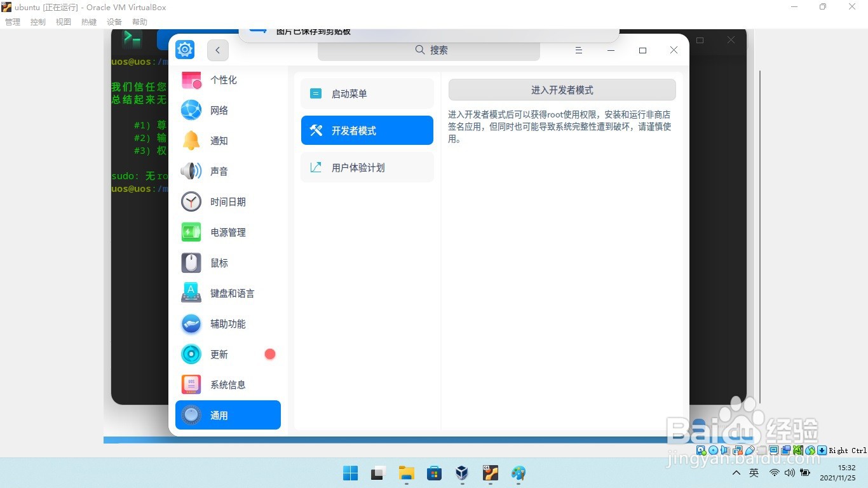
Task: Maximize the control center window
Action: (642, 50)
